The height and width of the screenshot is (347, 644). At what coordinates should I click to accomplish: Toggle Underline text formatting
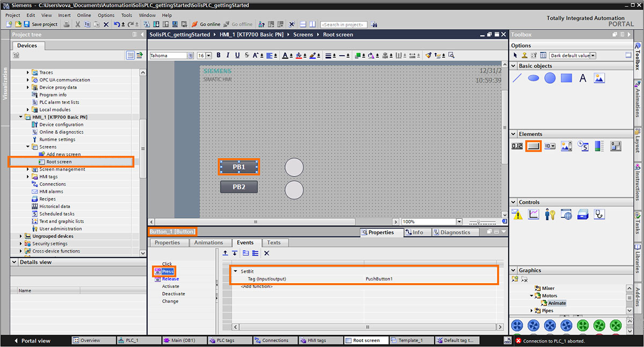[x=237, y=55]
